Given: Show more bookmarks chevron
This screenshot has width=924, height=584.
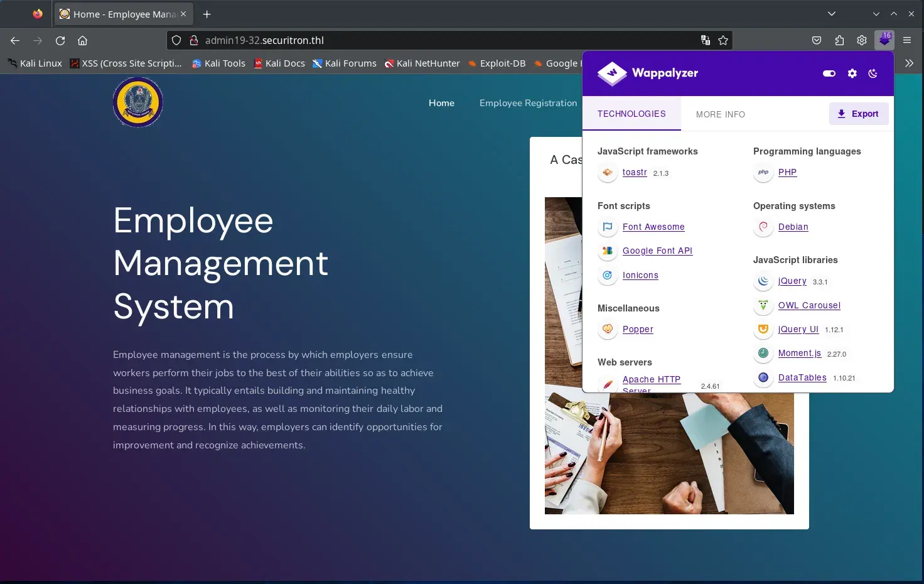Looking at the screenshot, I should (x=909, y=63).
